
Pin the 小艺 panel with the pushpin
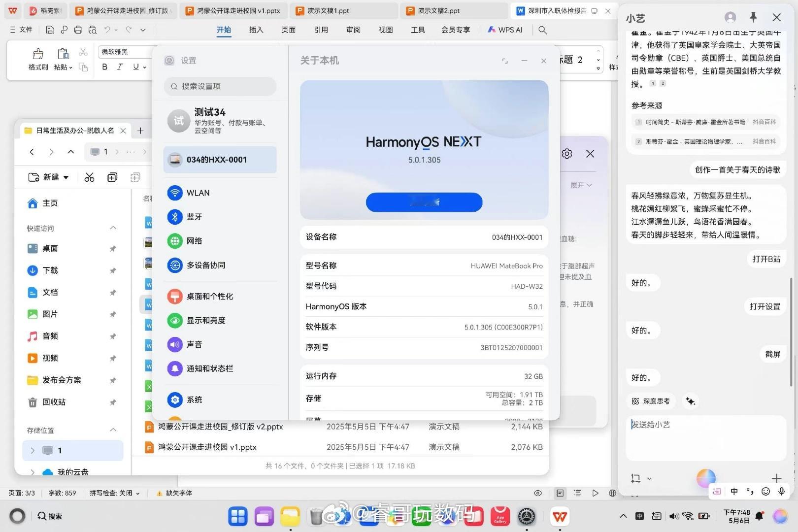pos(753,18)
